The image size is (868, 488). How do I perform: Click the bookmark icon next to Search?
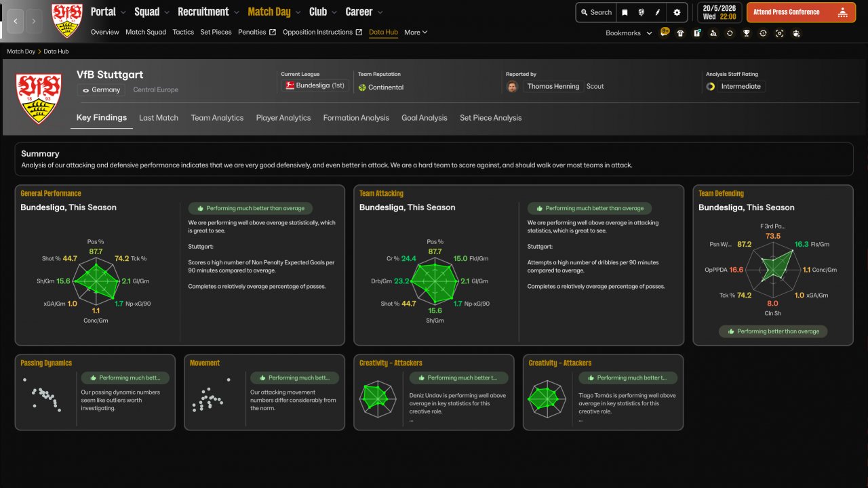coord(625,12)
